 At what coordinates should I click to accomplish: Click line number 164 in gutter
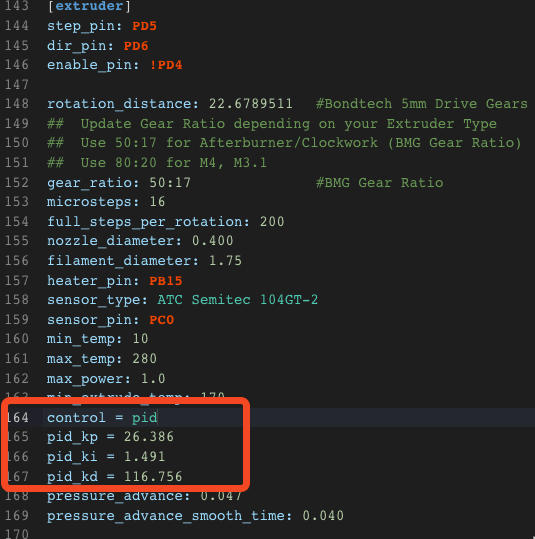pyautogui.click(x=17, y=417)
